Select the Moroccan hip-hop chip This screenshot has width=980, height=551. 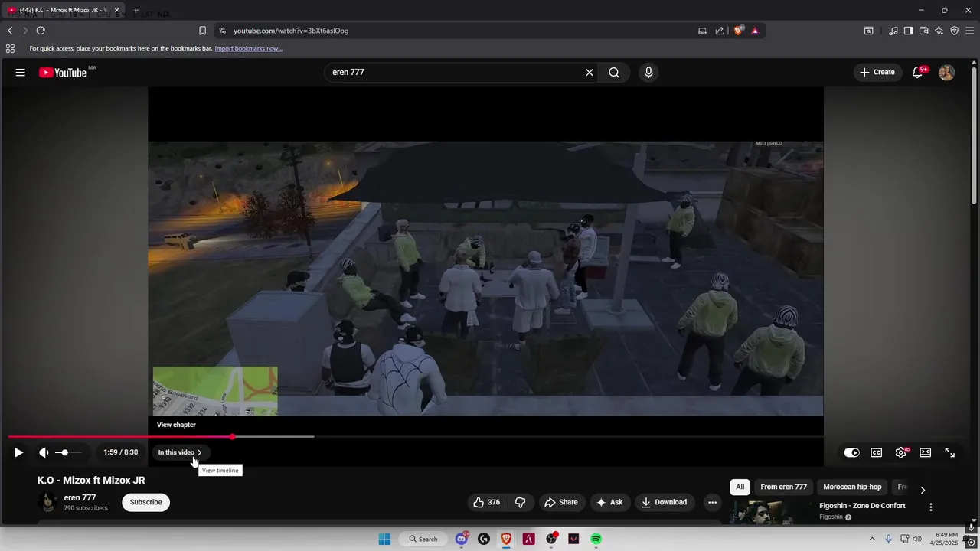point(852,487)
